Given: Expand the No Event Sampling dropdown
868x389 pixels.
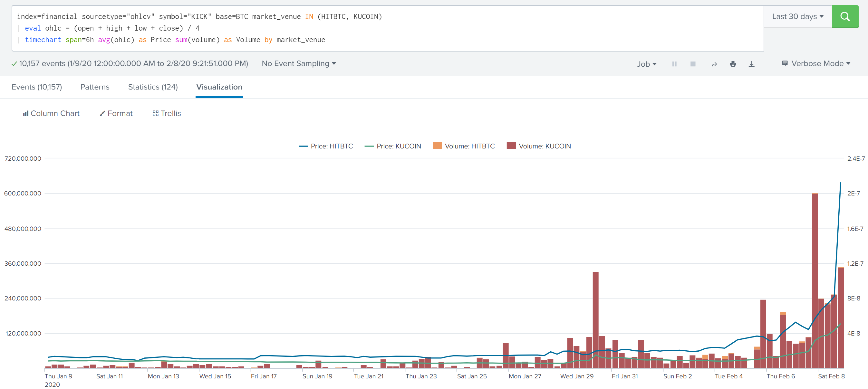Looking at the screenshot, I should (298, 63).
